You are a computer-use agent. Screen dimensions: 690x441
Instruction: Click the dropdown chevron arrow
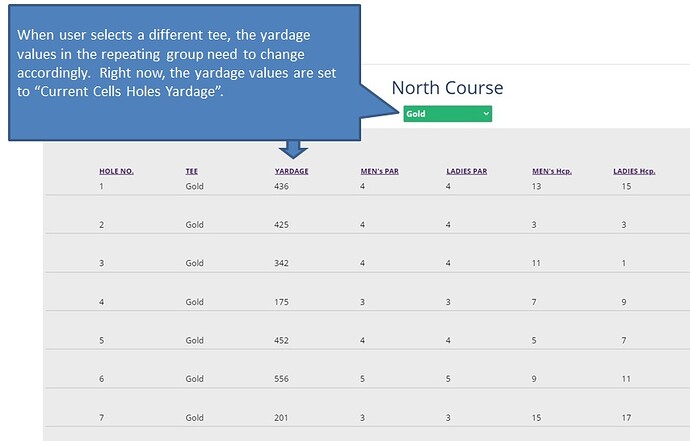(x=486, y=114)
